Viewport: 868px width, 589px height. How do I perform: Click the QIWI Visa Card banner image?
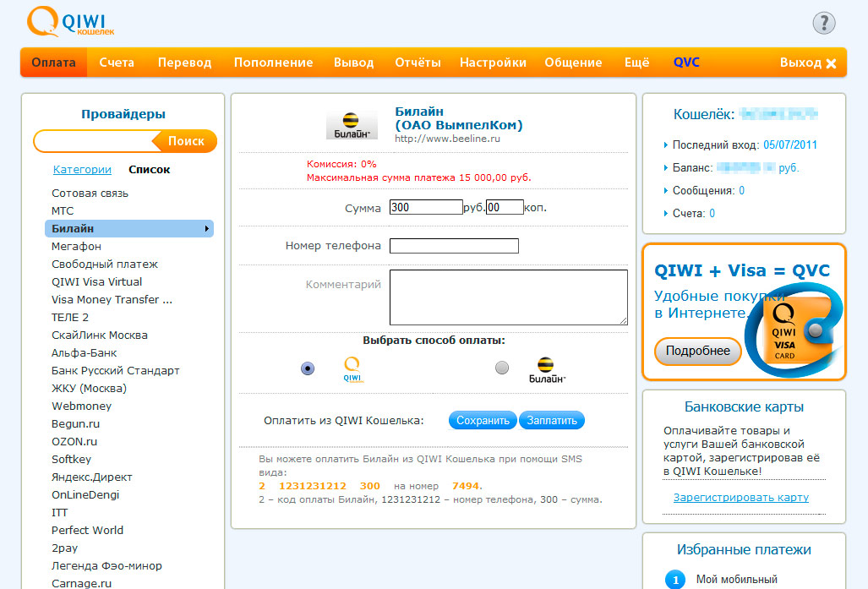tap(793, 331)
